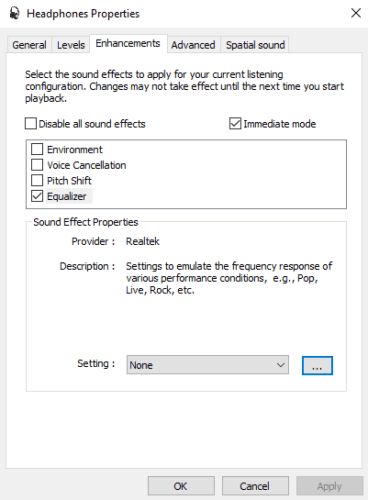Expand the Setting dropdown arrow

(x=281, y=365)
